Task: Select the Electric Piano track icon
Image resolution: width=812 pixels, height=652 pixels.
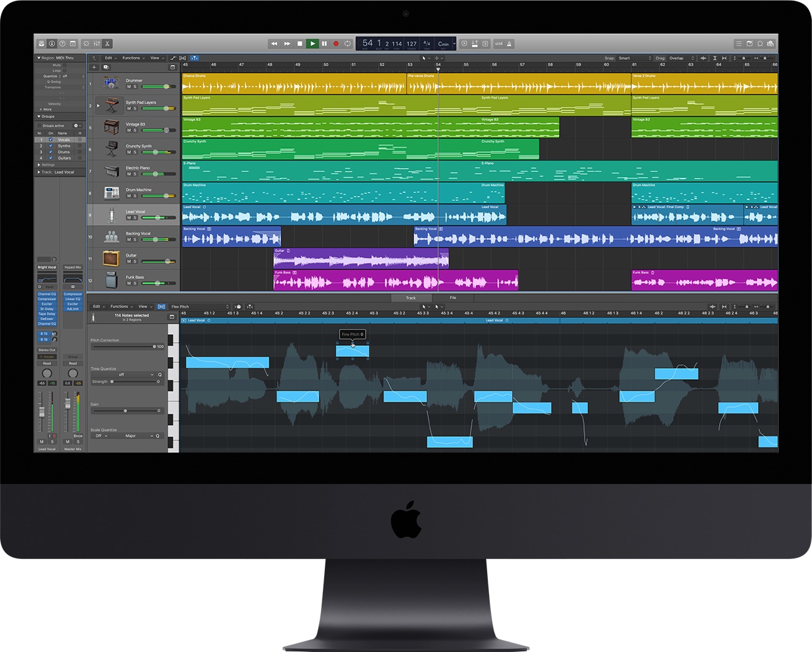Action: (x=112, y=170)
